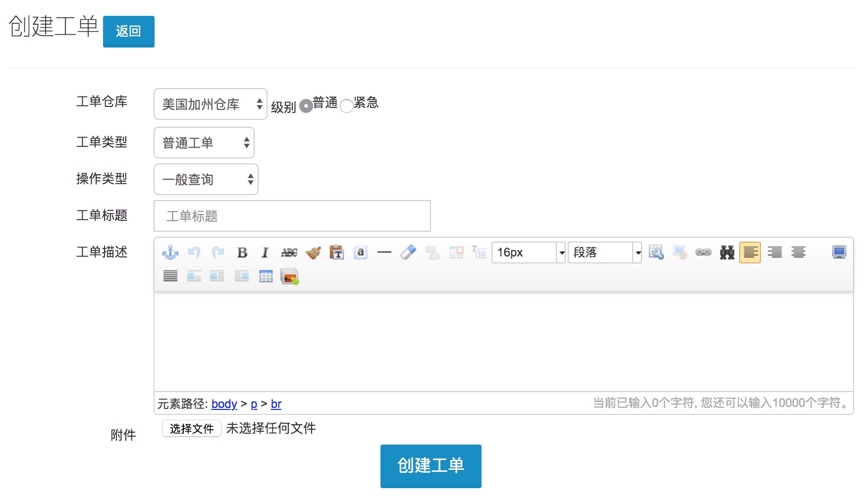863x504 pixels.
Task: Select the 紧急 priority radio button
Action: tap(347, 105)
